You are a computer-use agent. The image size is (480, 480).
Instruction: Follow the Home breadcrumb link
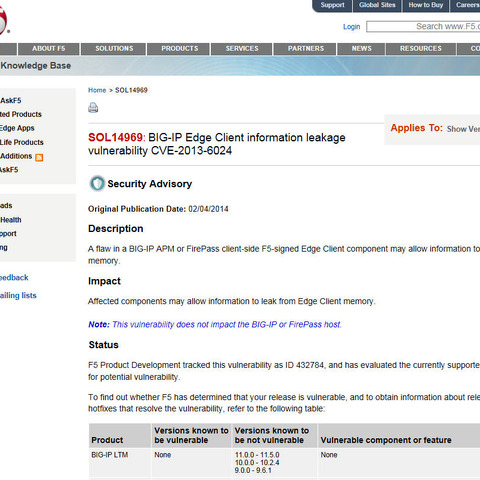pyautogui.click(x=97, y=90)
